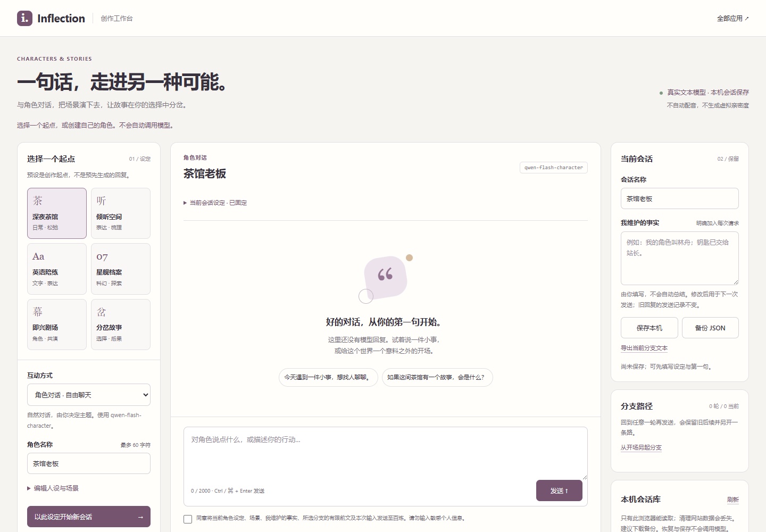Viewport: 766px width, 532px height.
Task: Click the quote bubble illustration
Action: pos(386,277)
